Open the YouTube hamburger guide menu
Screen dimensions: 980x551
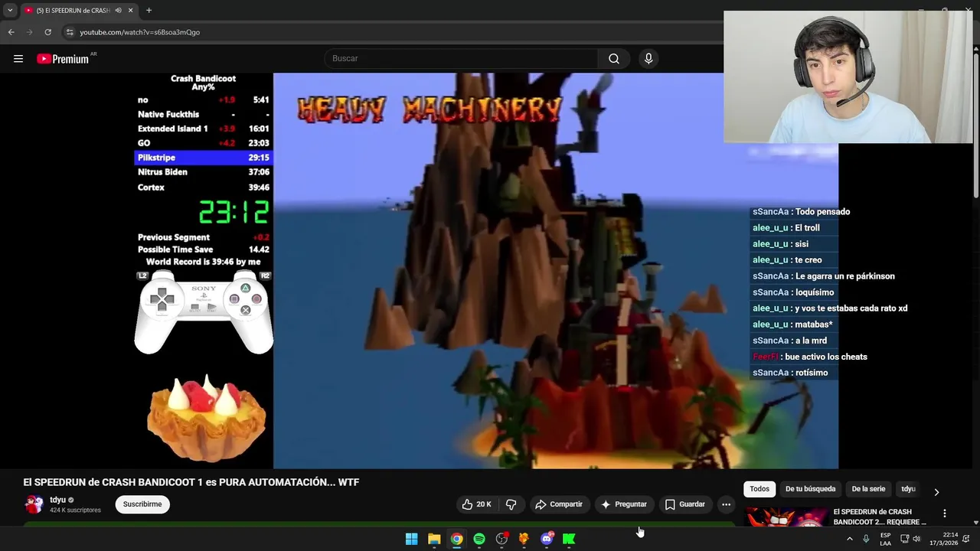pos(18,59)
